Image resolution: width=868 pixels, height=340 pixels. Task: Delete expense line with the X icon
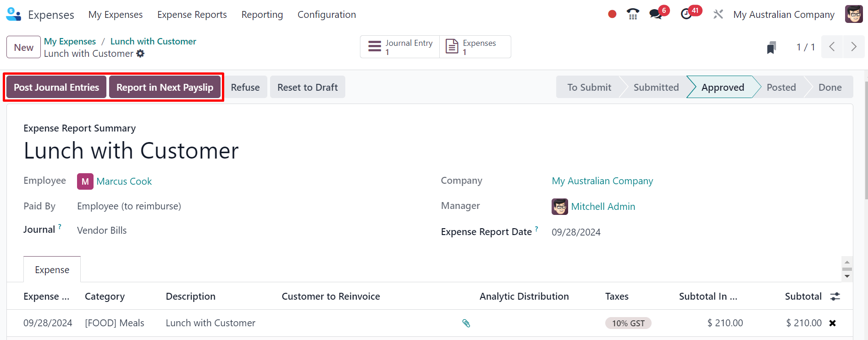tap(832, 323)
